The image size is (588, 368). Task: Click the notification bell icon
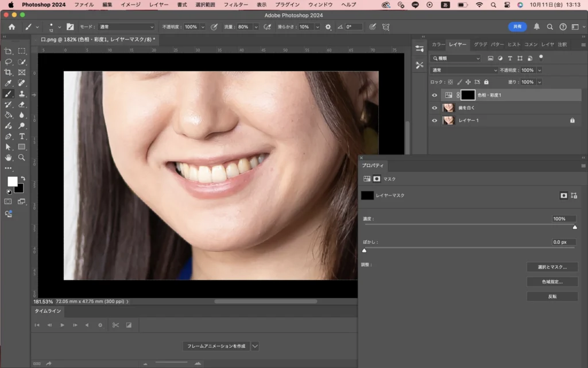[x=537, y=27]
